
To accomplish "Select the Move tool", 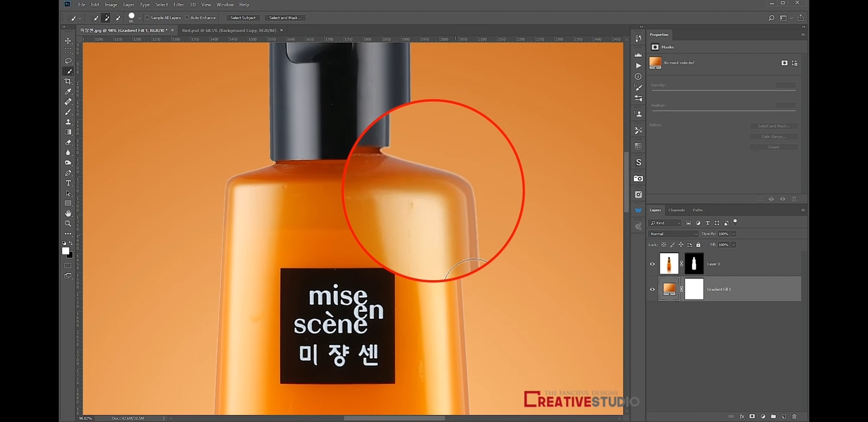I will click(x=68, y=41).
